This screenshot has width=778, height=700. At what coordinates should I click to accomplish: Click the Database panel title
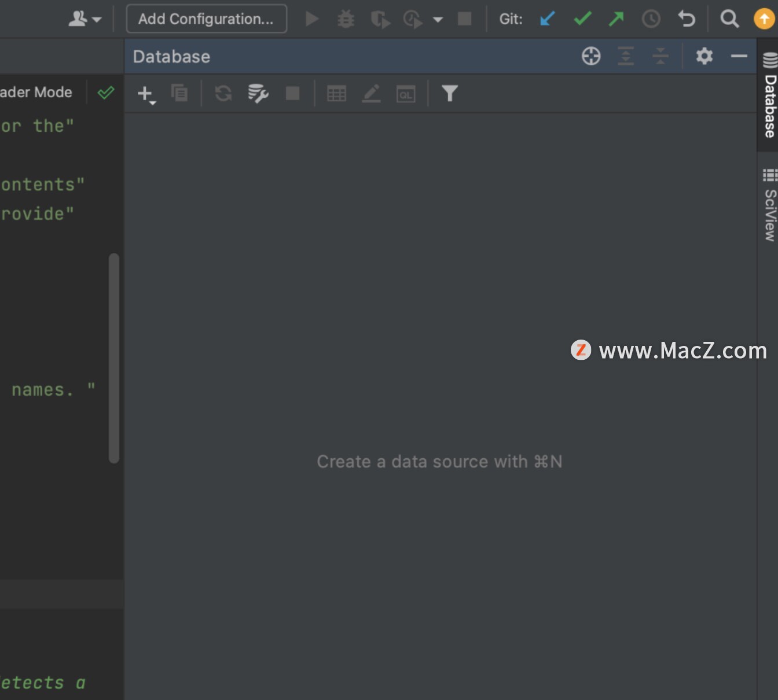(x=171, y=57)
